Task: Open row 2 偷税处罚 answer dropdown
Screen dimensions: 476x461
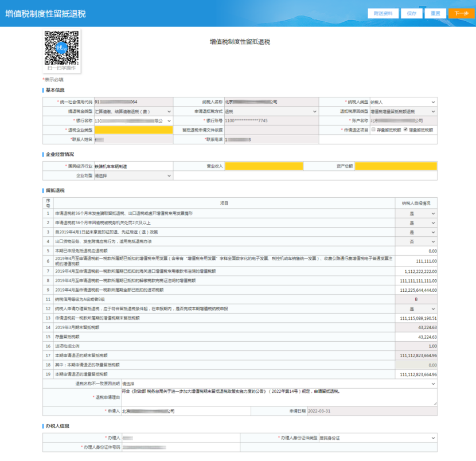Action: 416,223
